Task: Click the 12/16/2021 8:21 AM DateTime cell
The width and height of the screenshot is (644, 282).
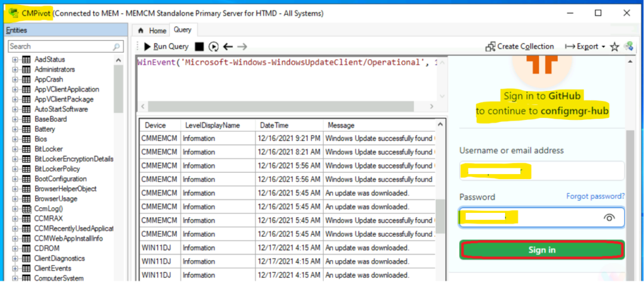Action: point(289,152)
